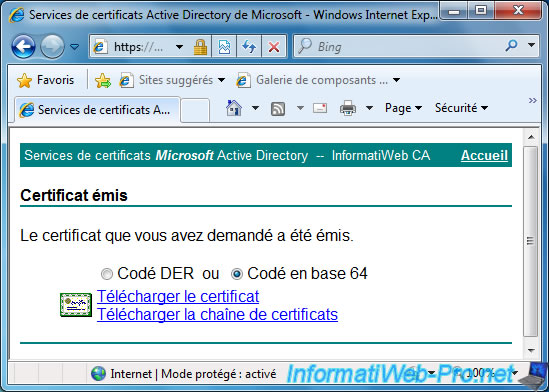Click the vertical scrollbar thumb
Viewport: 549px width, 392px height.
point(531,241)
